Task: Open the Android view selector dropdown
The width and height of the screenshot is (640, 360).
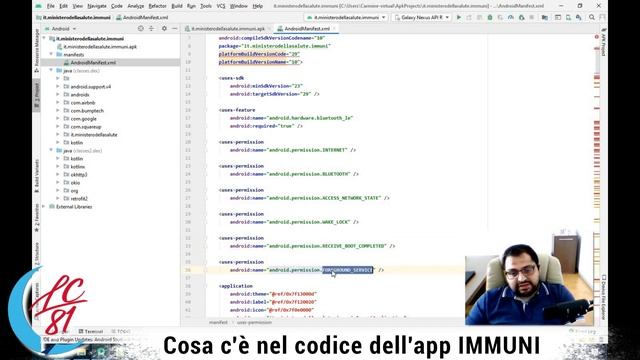Action: pyautogui.click(x=60, y=29)
